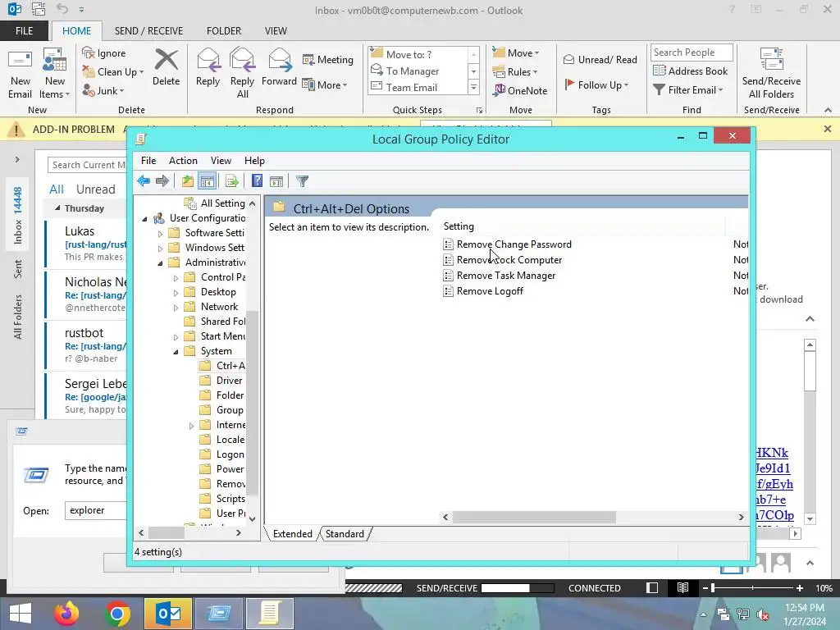Open the Help menu in Group Policy Editor
The height and width of the screenshot is (630, 840).
pyautogui.click(x=254, y=161)
